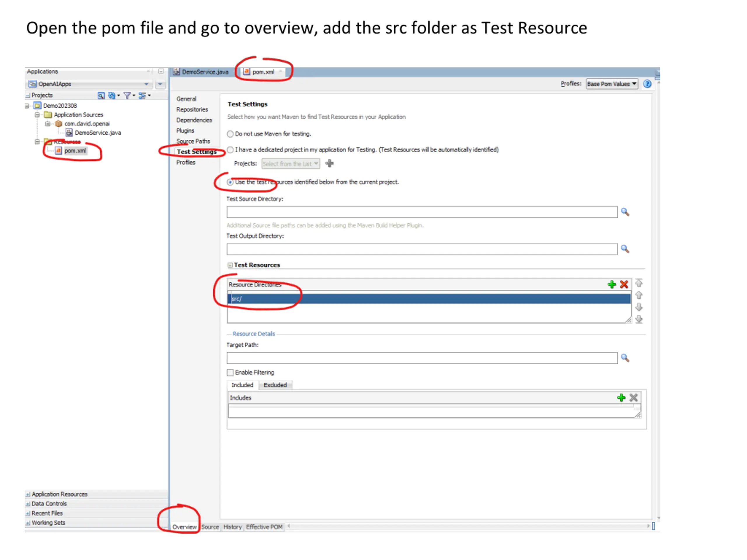
Task: Click red X to remove Resource Directory
Action: (624, 284)
